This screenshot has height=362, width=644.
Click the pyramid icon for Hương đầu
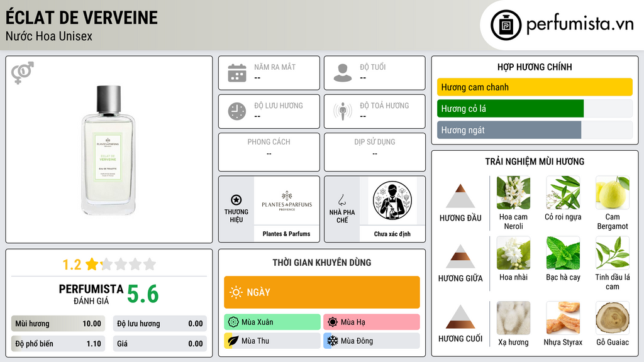point(460,196)
